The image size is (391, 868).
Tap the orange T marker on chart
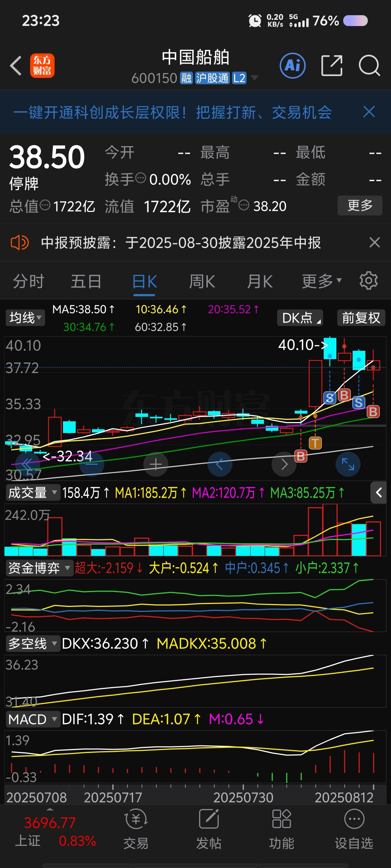(315, 443)
